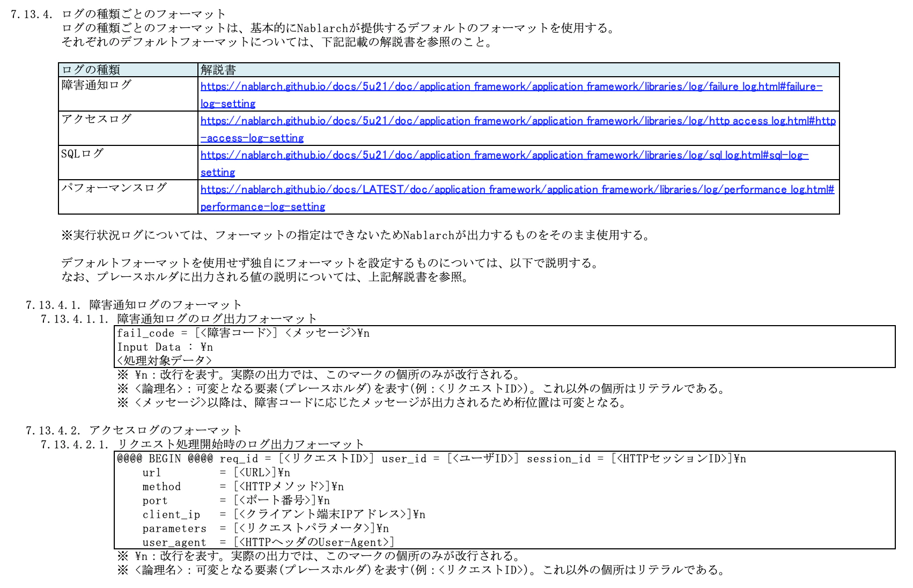Click the sentence starting デフォルトフォーマットを使用せず
This screenshot has width=913, height=588.
point(330,263)
